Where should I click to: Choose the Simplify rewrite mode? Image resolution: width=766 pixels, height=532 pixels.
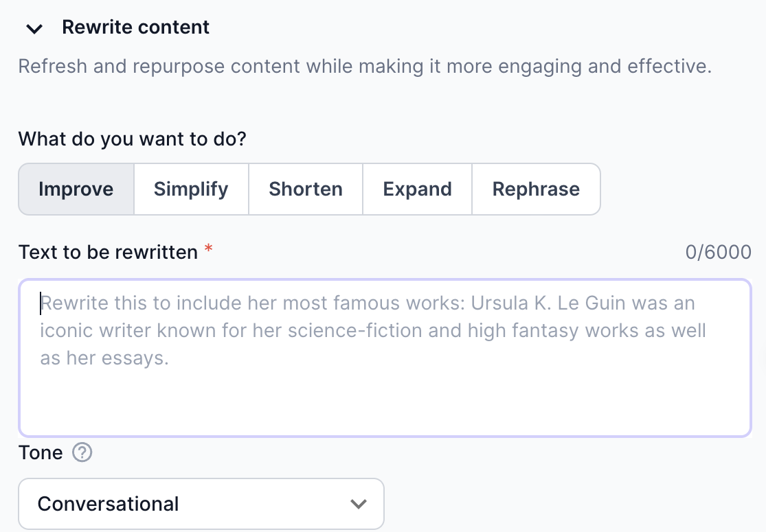click(x=191, y=189)
